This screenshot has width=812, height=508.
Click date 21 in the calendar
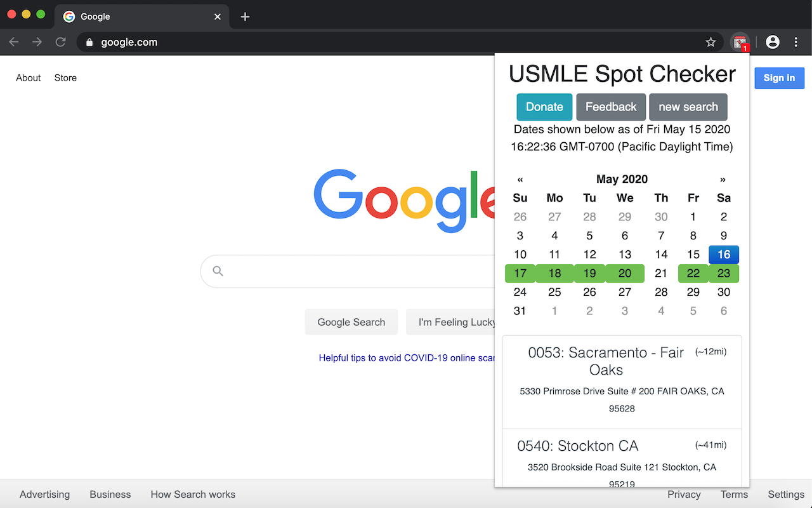click(661, 274)
